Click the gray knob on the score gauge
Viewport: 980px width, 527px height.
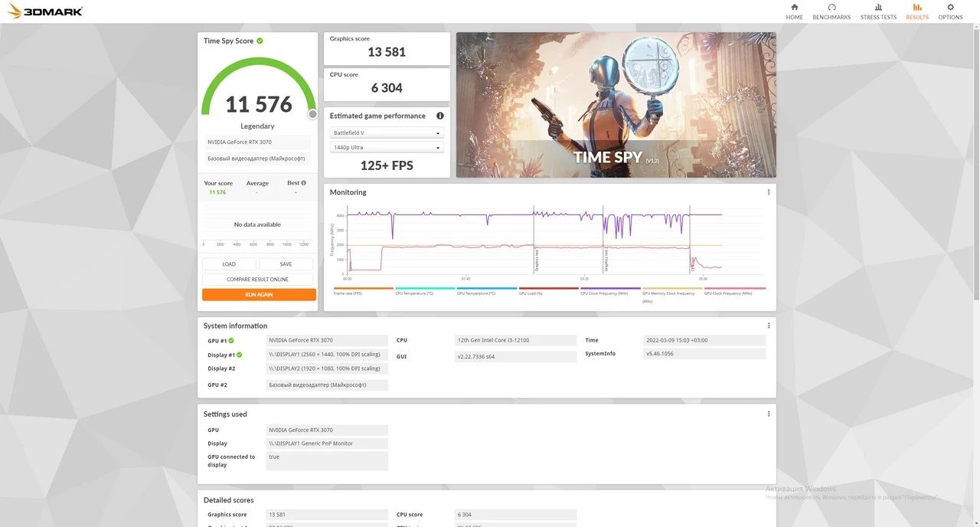312,114
